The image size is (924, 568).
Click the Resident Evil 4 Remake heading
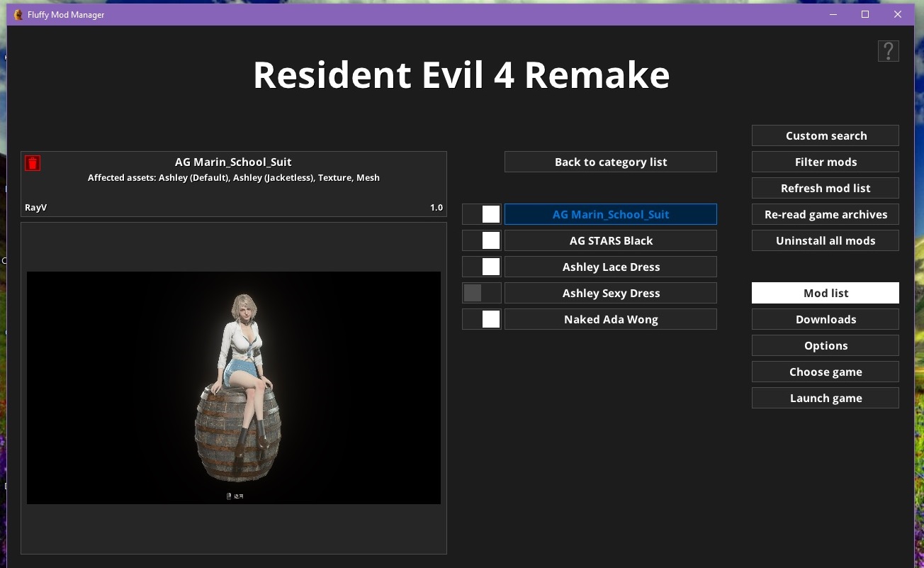461,74
